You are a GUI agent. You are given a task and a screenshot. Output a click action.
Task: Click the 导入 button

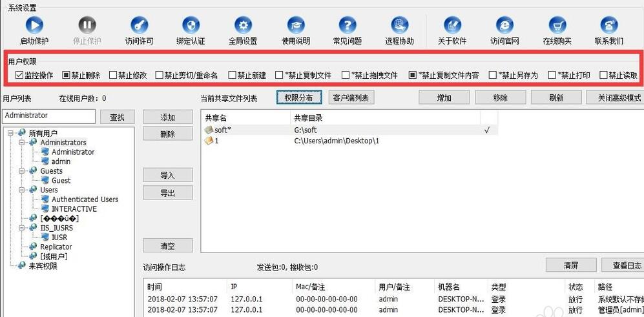pos(167,176)
